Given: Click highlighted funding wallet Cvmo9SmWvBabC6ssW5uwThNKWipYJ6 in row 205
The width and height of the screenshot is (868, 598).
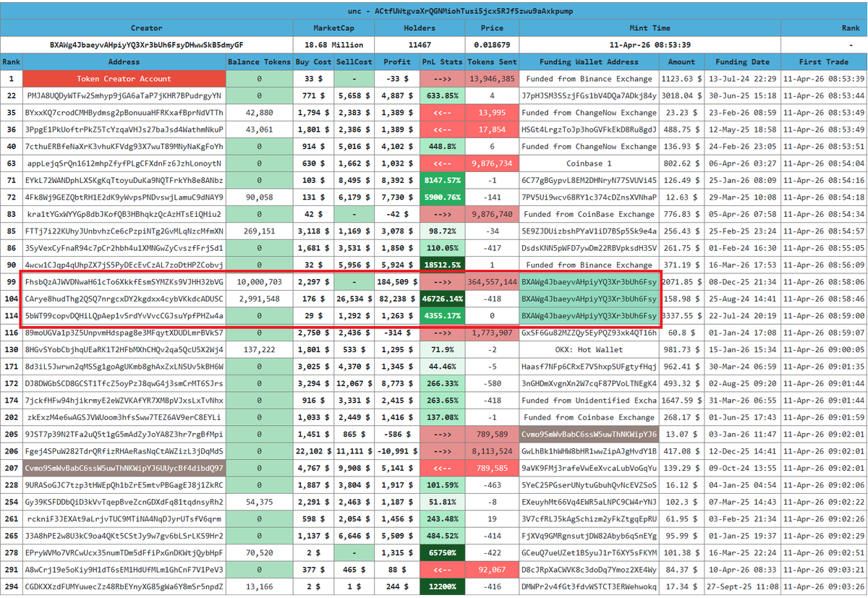Looking at the screenshot, I should pos(589,435).
